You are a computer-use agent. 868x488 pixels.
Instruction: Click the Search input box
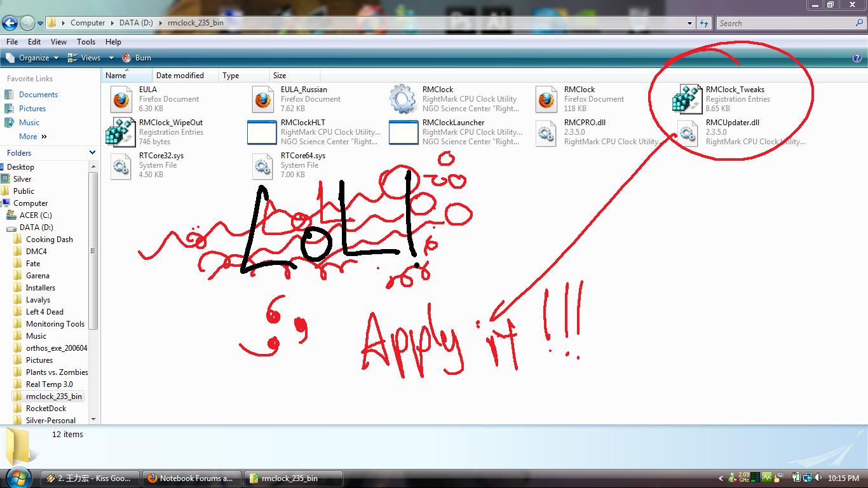tap(785, 24)
